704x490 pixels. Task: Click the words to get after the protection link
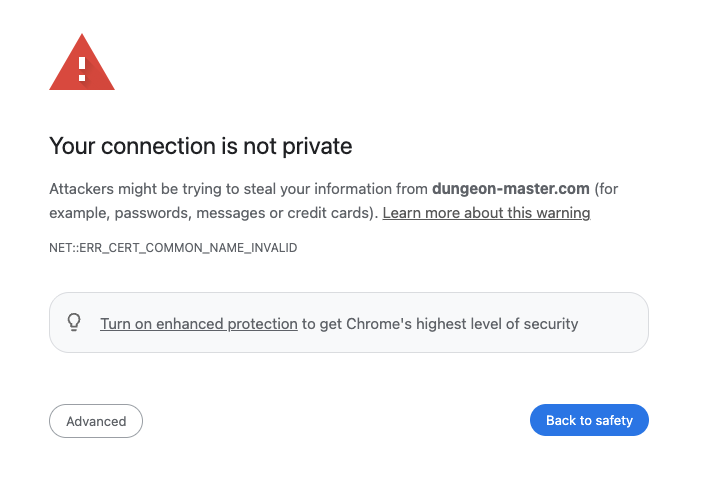pos(320,324)
